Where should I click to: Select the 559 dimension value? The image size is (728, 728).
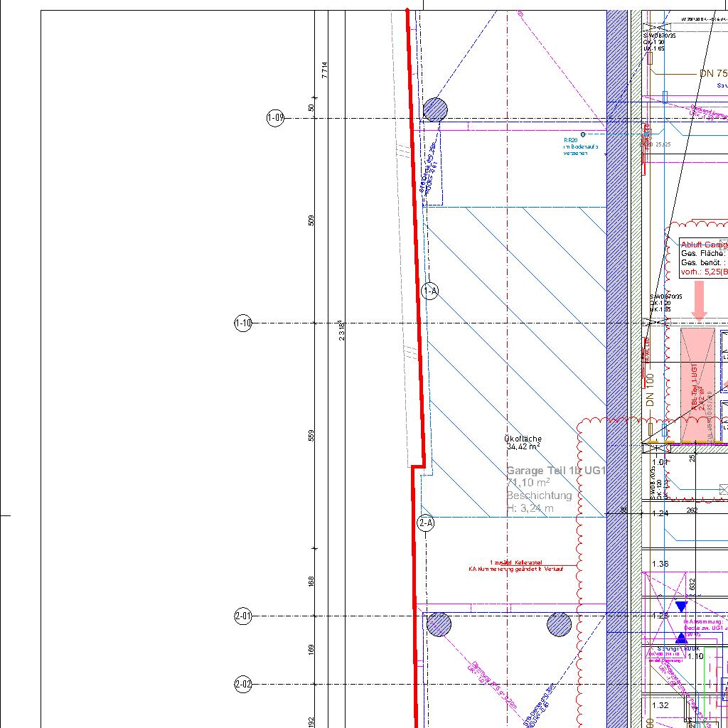(x=311, y=435)
